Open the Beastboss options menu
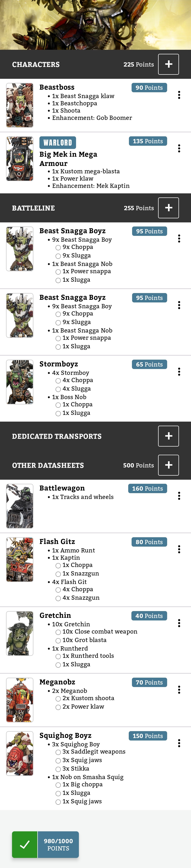This screenshot has height=868, width=191. 179,95
